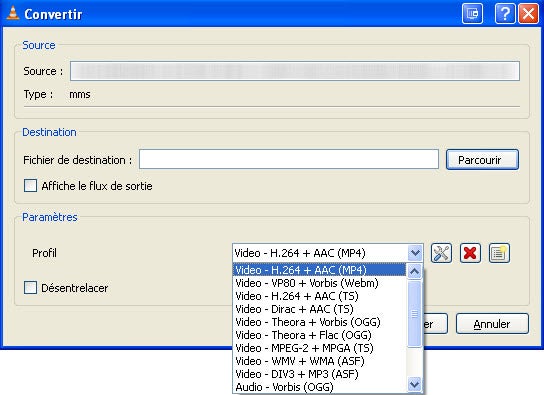Click the profile list scrollbar thumb

[x=415, y=314]
